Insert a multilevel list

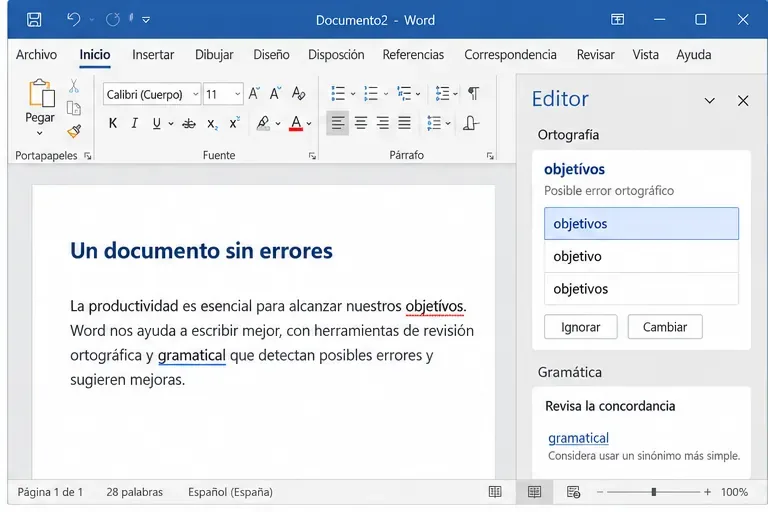(404, 93)
